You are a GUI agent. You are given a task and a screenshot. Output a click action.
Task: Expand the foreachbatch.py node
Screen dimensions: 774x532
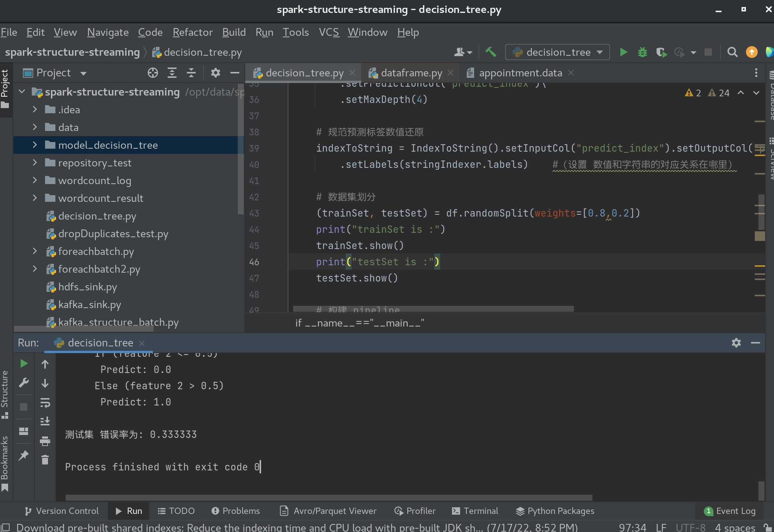click(x=35, y=251)
